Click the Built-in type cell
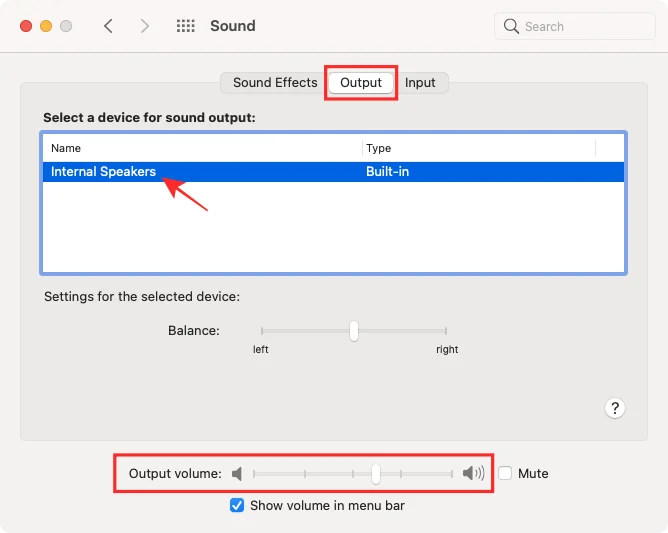The image size is (668, 533). click(388, 172)
